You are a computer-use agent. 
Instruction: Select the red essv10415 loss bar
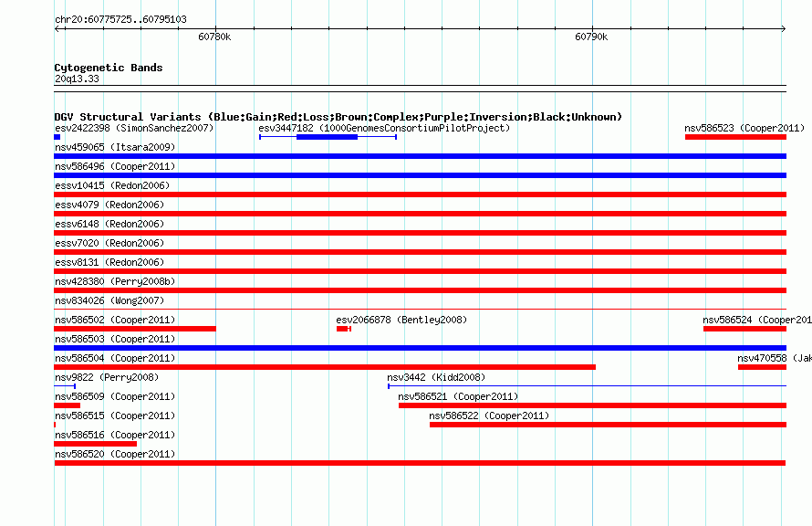pos(420,195)
